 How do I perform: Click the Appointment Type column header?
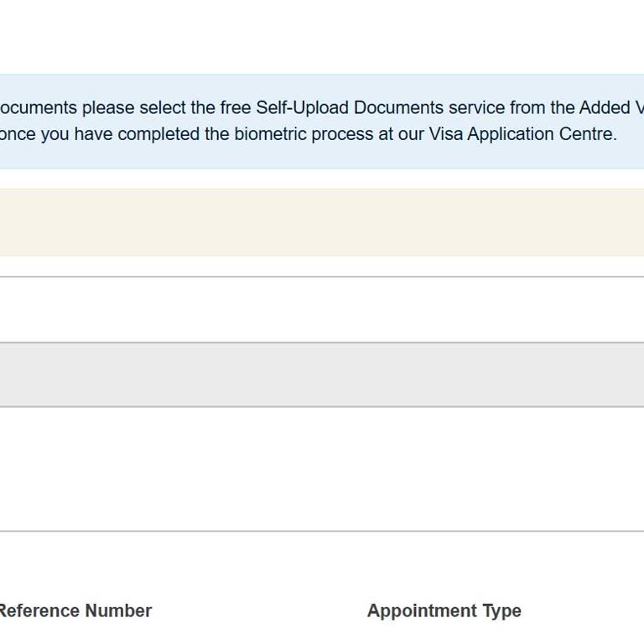(x=444, y=611)
